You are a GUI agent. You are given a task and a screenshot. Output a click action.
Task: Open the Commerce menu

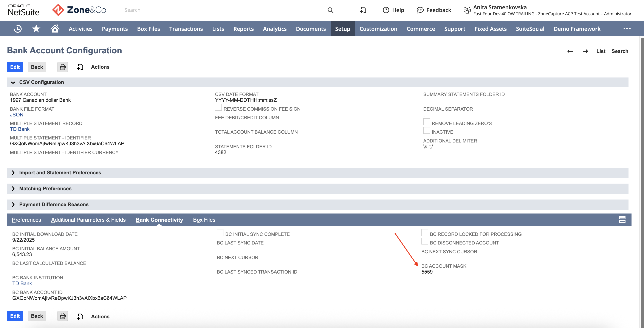[421, 29]
